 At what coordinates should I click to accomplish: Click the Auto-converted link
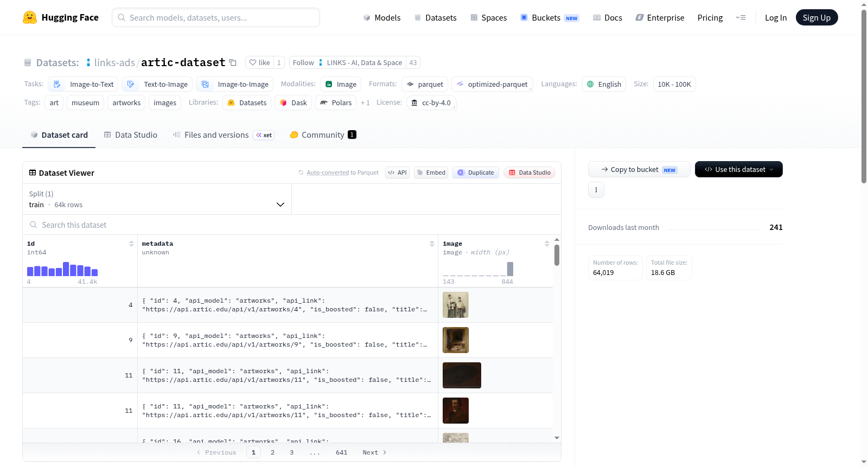point(328,172)
